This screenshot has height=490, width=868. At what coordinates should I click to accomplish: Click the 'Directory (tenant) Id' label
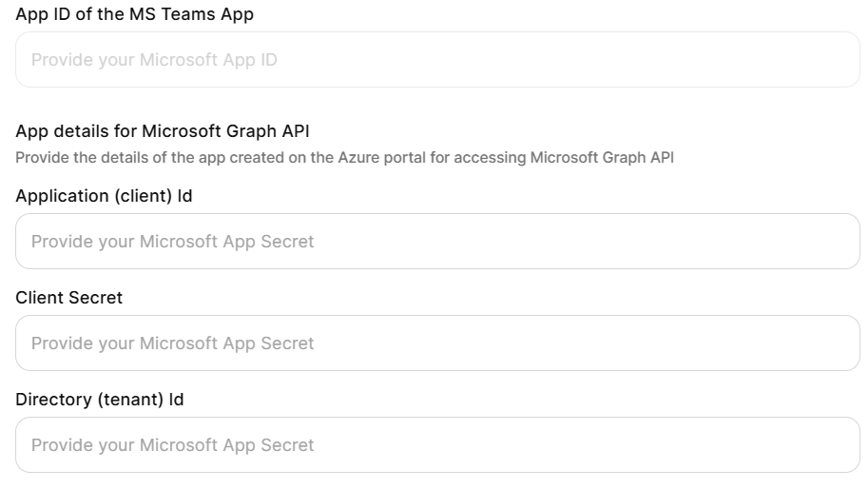coord(100,399)
